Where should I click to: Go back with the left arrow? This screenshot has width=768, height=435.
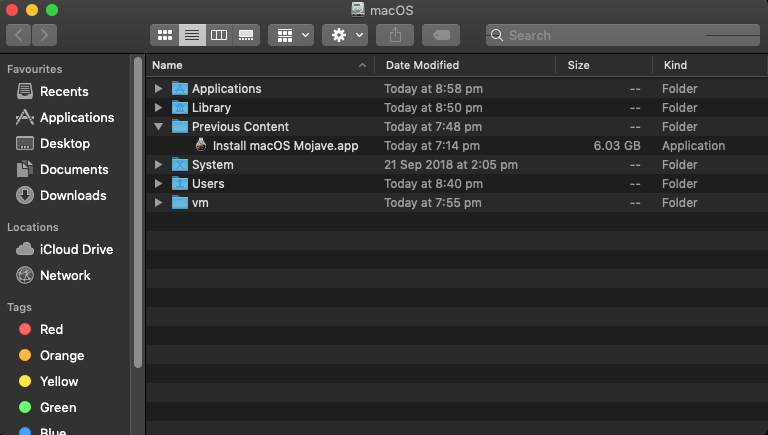[x=19, y=35]
